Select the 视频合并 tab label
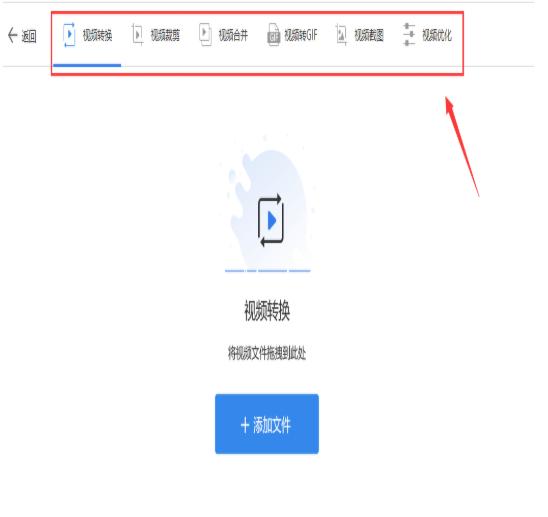The width and height of the screenshot is (548, 517). 233,35
